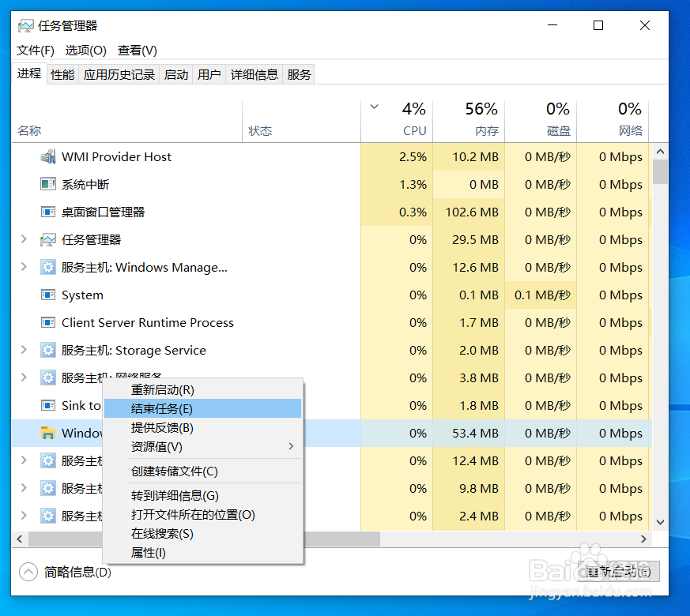690x616 pixels.
Task: Open the 查看(V) menu
Action: point(138,50)
